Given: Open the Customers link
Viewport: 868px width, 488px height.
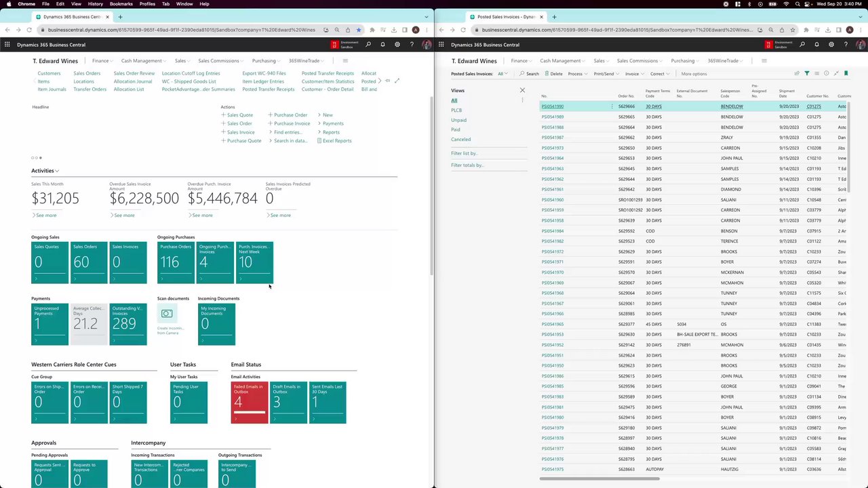Looking at the screenshot, I should 49,73.
